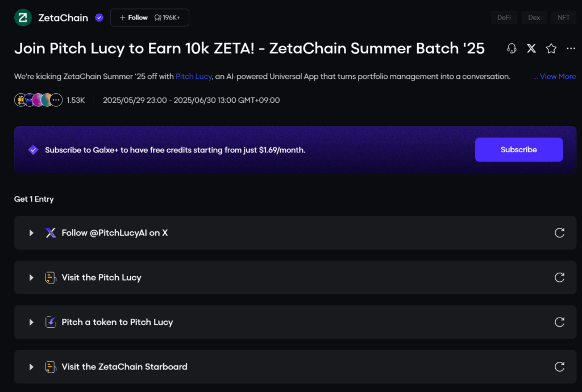This screenshot has height=392, width=582.
Task: Select the DeFi tag
Action: click(504, 18)
